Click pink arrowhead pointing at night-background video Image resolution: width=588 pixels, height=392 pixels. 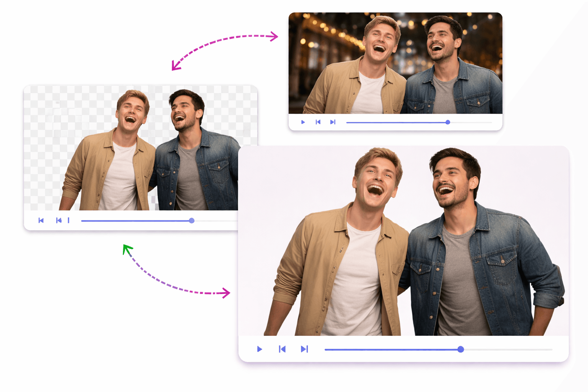[273, 37]
